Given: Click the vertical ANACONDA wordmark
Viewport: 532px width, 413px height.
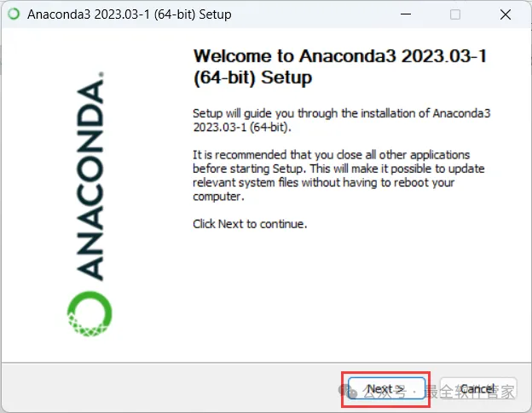Looking at the screenshot, I should tap(90, 180).
